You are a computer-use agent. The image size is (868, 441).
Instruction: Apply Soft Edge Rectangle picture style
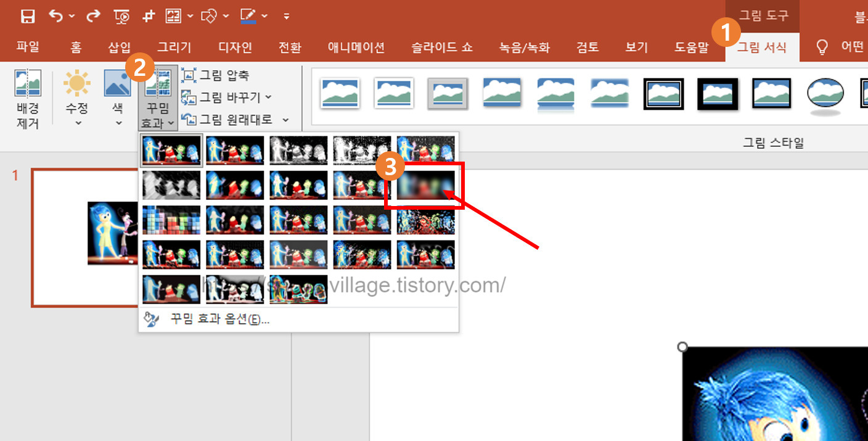(609, 94)
